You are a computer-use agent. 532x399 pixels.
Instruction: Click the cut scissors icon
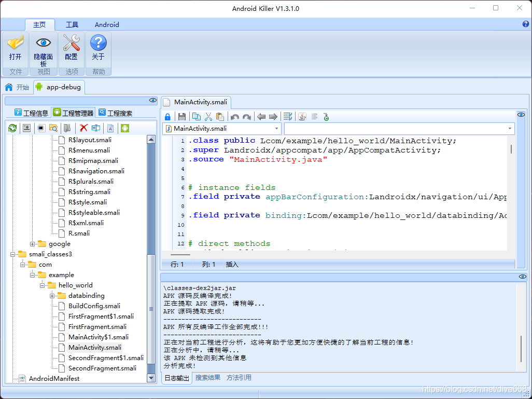click(208, 117)
